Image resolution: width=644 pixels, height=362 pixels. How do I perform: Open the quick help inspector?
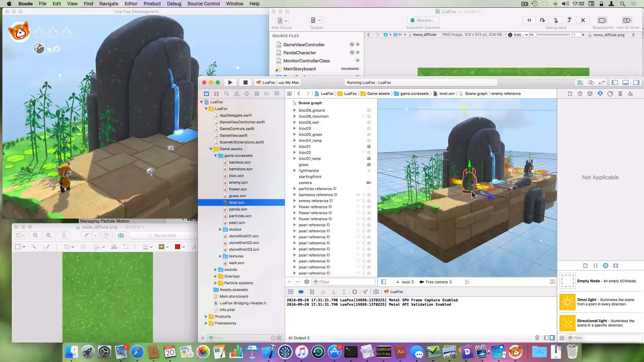click(580, 94)
